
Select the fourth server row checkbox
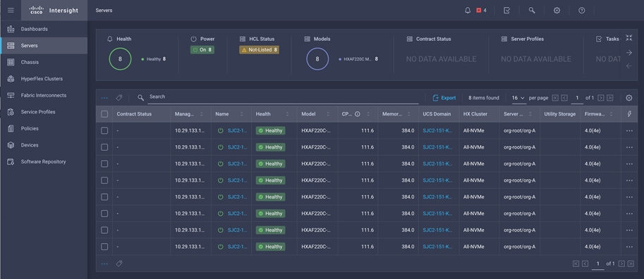pyautogui.click(x=104, y=180)
